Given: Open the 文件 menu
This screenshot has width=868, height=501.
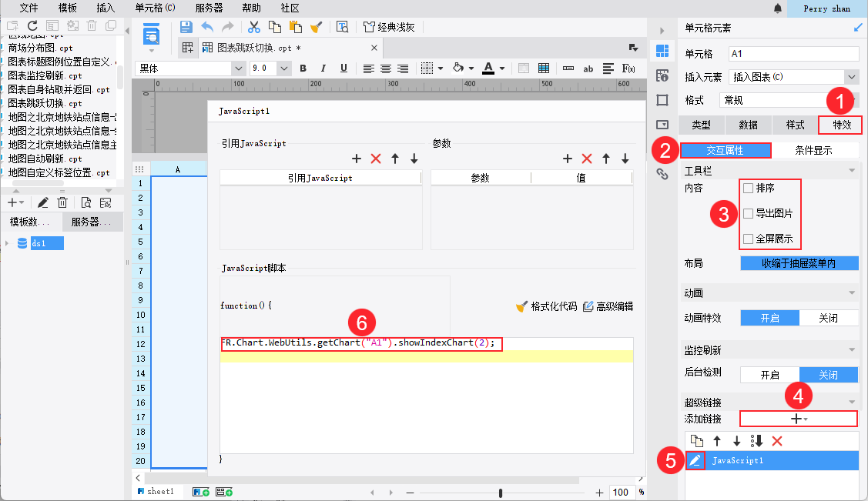Looking at the screenshot, I should pos(28,8).
